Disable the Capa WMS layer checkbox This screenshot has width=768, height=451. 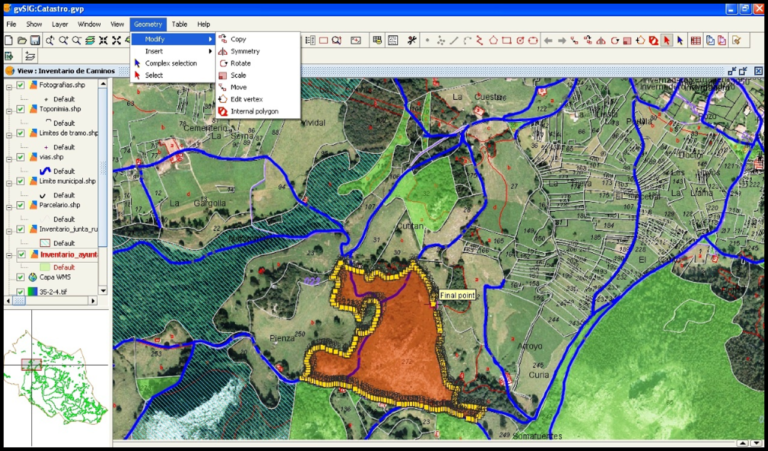pyautogui.click(x=21, y=277)
